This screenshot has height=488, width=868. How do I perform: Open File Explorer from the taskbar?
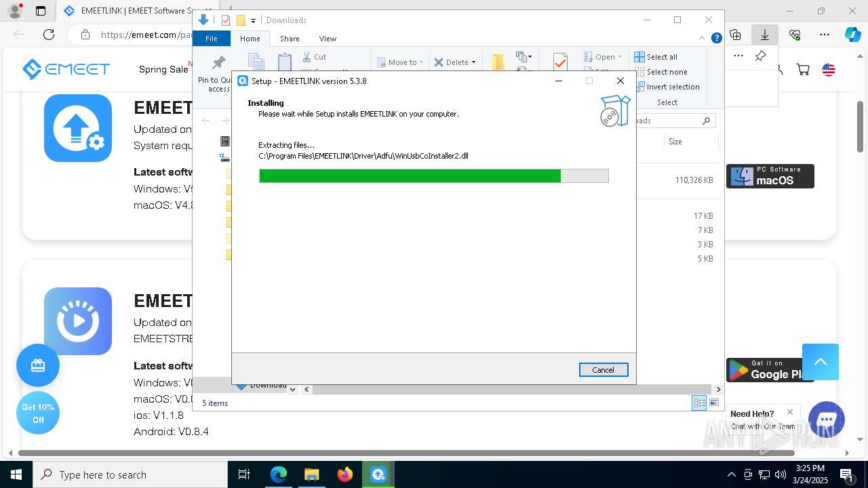(311, 474)
